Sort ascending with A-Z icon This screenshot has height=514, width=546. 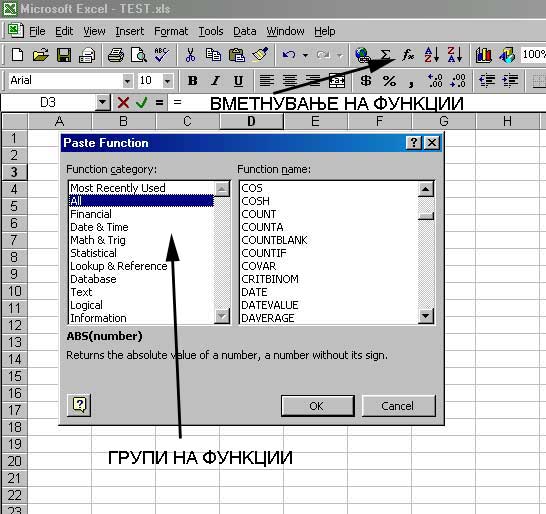(x=431, y=55)
